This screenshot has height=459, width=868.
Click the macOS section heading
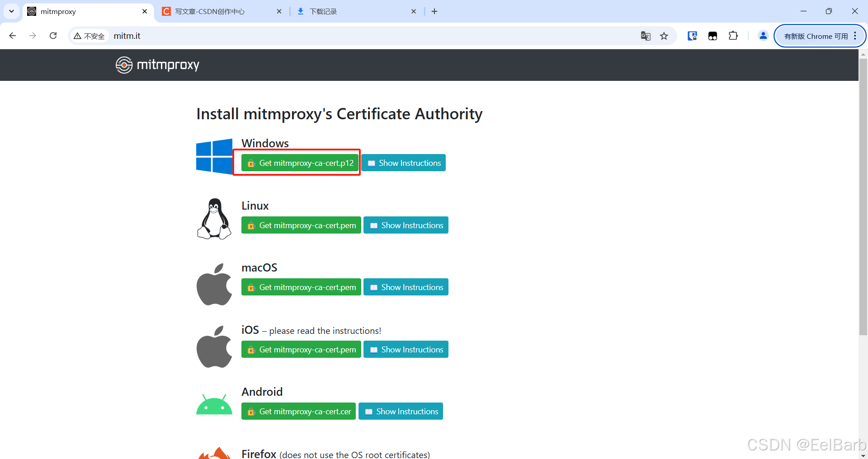(259, 267)
